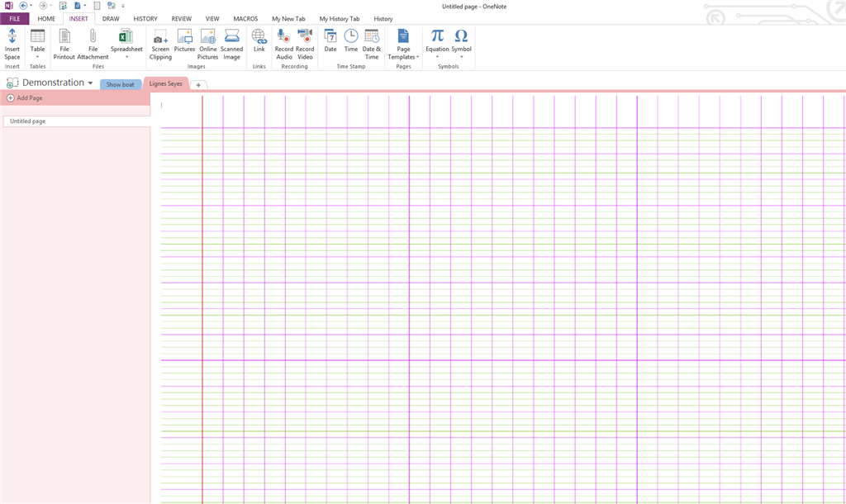Select the Screen Clipping tool
This screenshot has height=504, width=846.
point(160,45)
